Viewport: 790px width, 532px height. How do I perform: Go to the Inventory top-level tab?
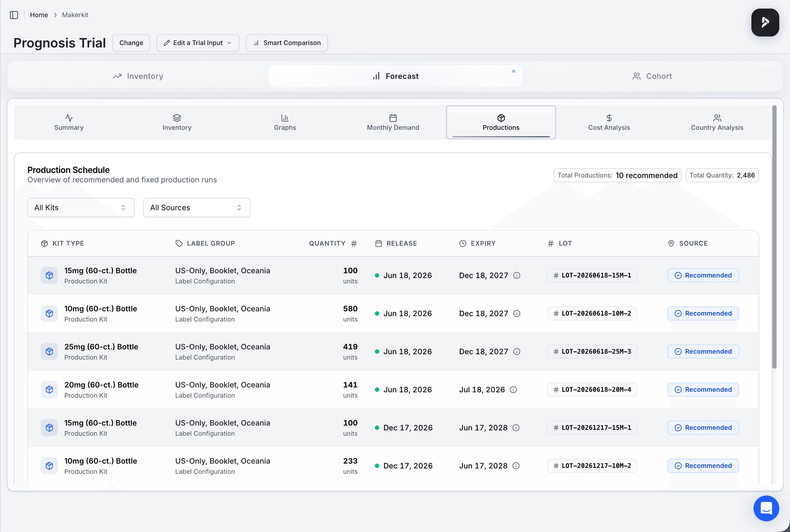tap(138, 76)
